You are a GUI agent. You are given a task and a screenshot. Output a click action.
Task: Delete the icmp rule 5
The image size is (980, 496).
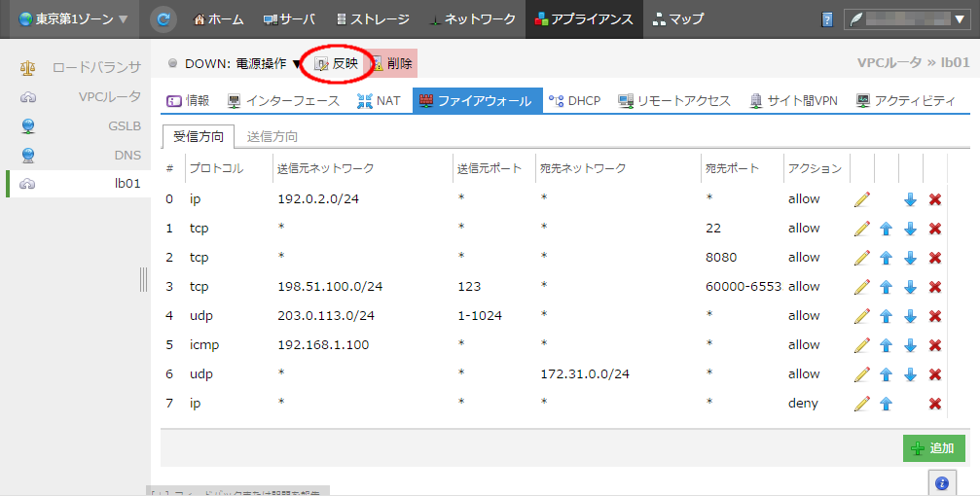tap(935, 345)
